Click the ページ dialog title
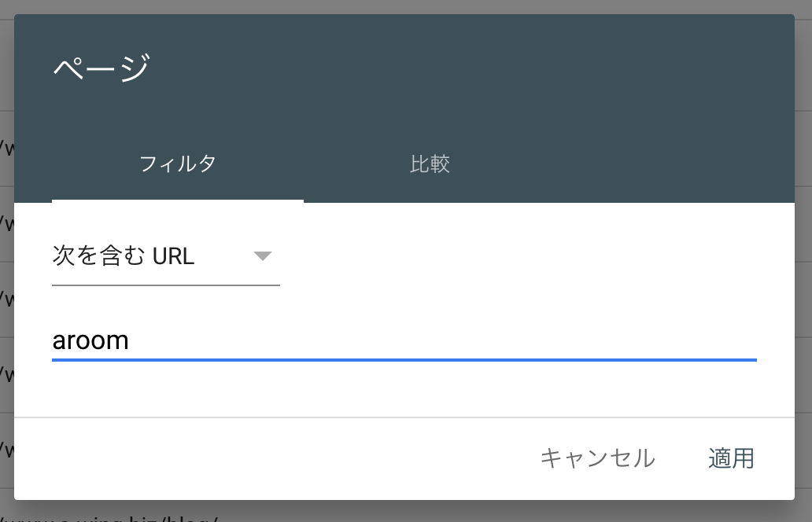812x522 pixels. pos(101,68)
